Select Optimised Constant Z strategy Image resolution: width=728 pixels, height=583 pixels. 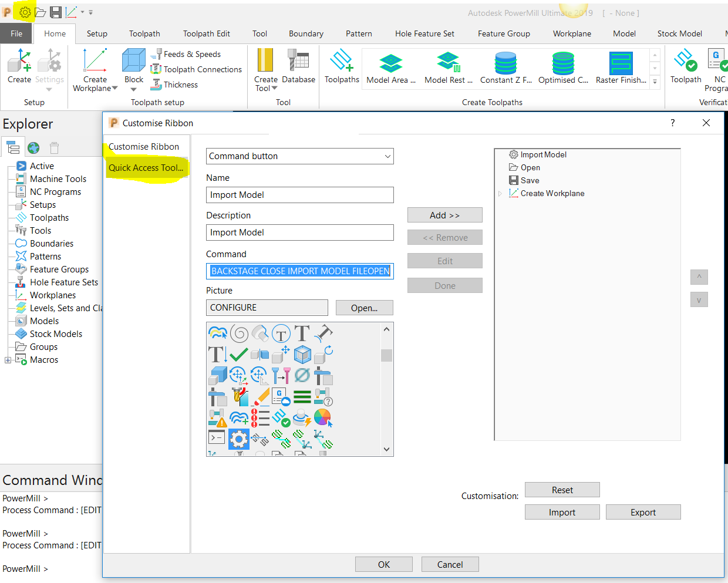point(564,68)
